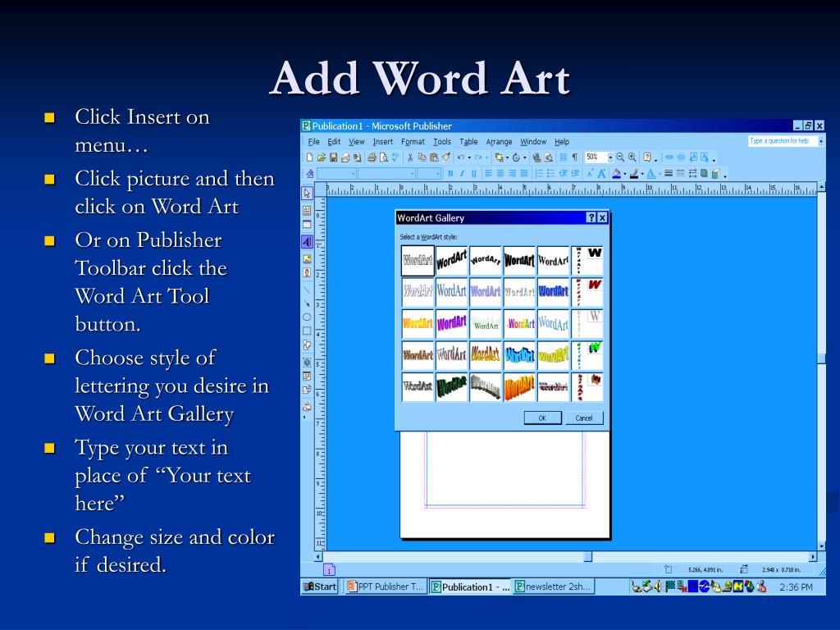Select the pointer Select Objects tool

tap(307, 194)
